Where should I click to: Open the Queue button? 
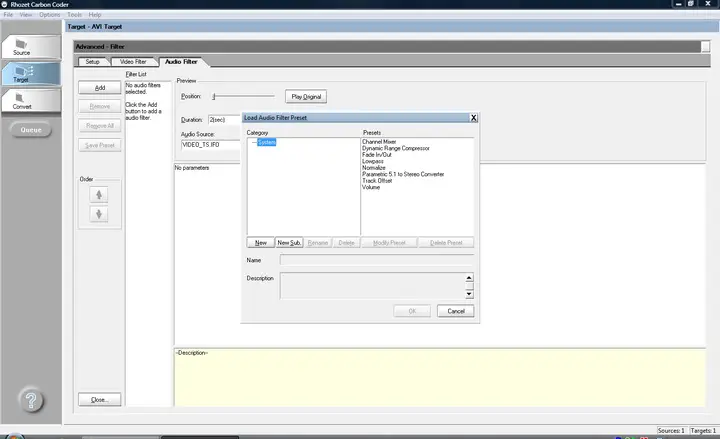31,130
